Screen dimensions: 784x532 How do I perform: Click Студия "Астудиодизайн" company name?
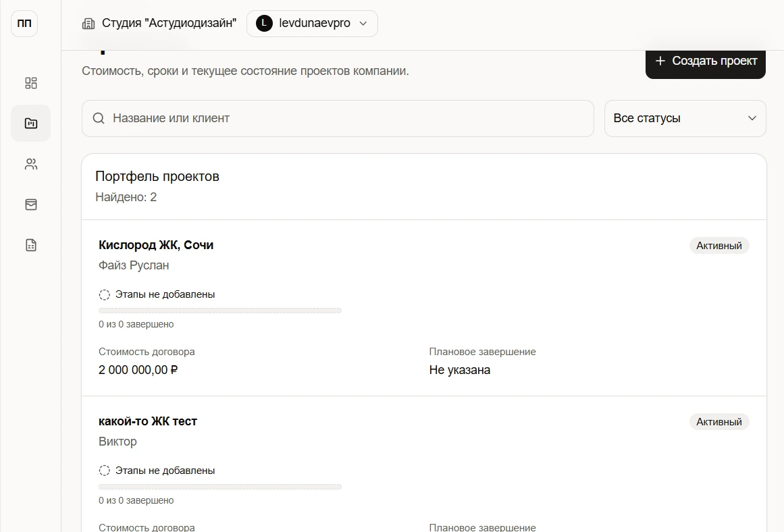(x=169, y=23)
